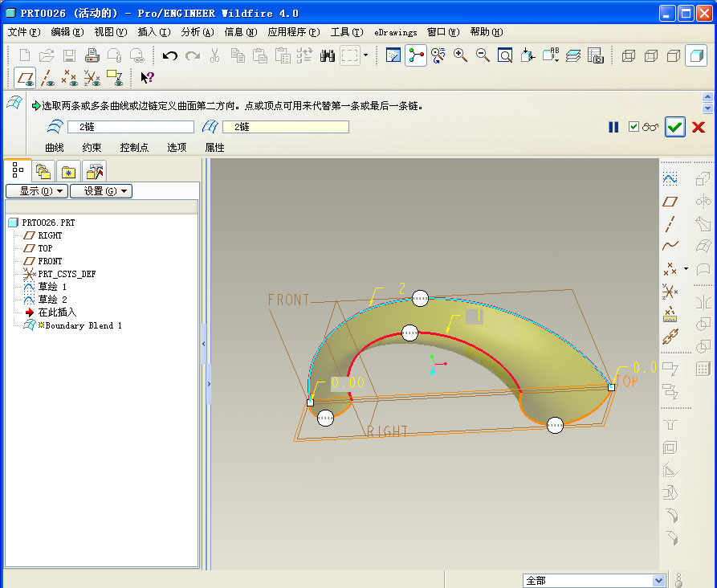Open the 选项 panel tab
717x588 pixels.
(x=177, y=147)
